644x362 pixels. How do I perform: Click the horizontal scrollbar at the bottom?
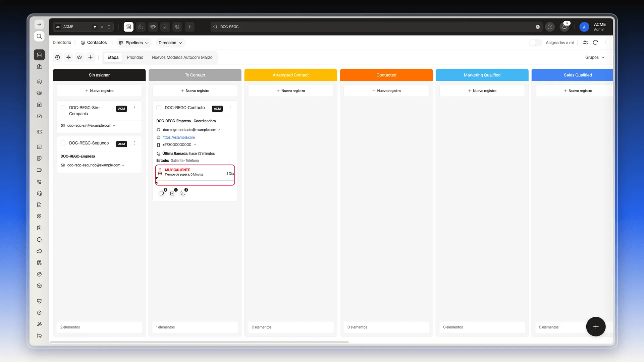(199, 342)
